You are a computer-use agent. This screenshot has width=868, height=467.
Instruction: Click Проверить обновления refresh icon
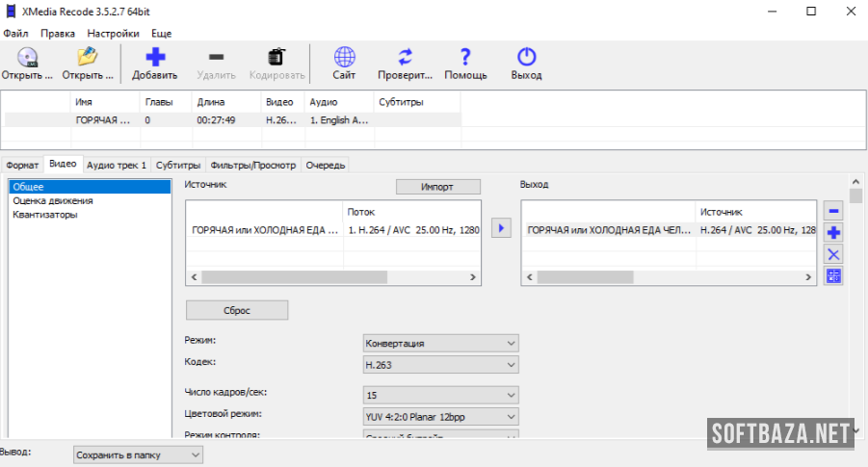coord(405,58)
